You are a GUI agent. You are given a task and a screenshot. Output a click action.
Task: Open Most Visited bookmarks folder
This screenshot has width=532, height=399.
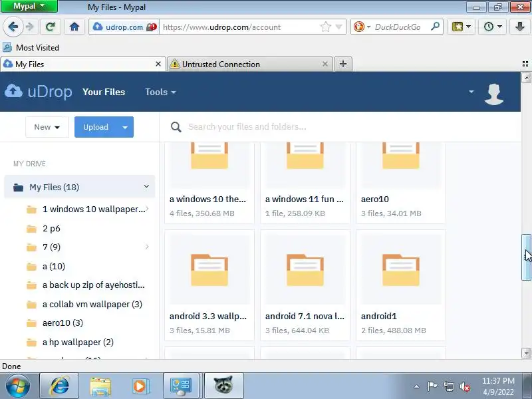click(x=31, y=47)
